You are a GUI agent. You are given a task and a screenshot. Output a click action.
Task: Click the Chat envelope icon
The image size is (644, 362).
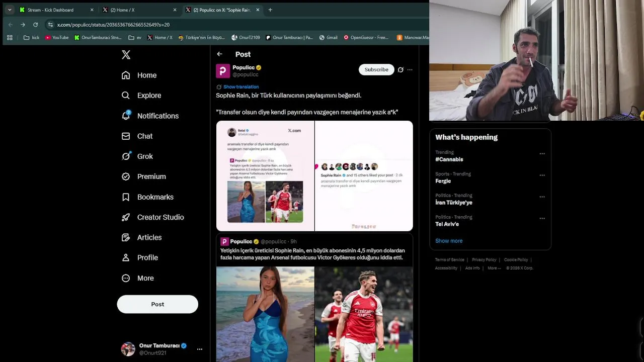pyautogui.click(x=126, y=136)
